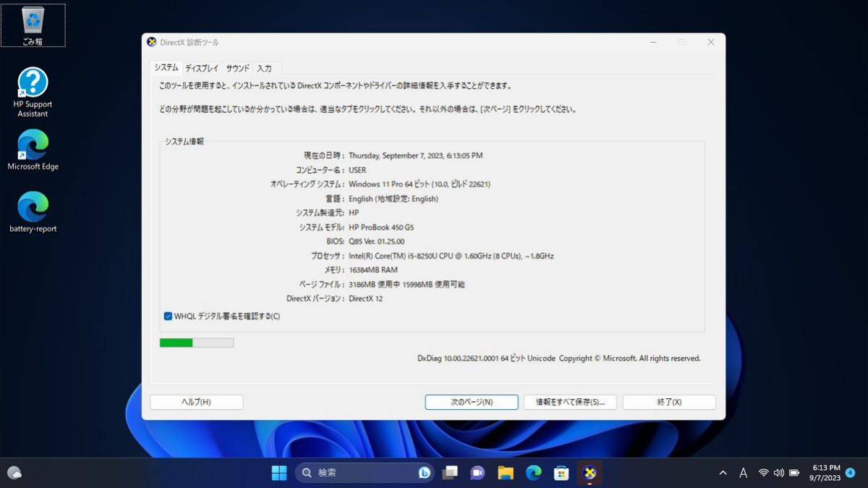Open the weather widget on the taskbar
The width and height of the screenshot is (868, 488).
point(14,473)
